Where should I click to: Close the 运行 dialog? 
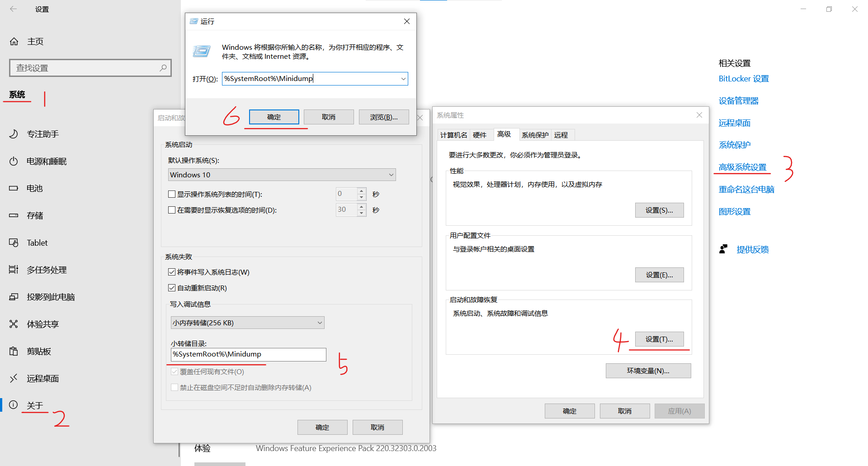pyautogui.click(x=407, y=21)
